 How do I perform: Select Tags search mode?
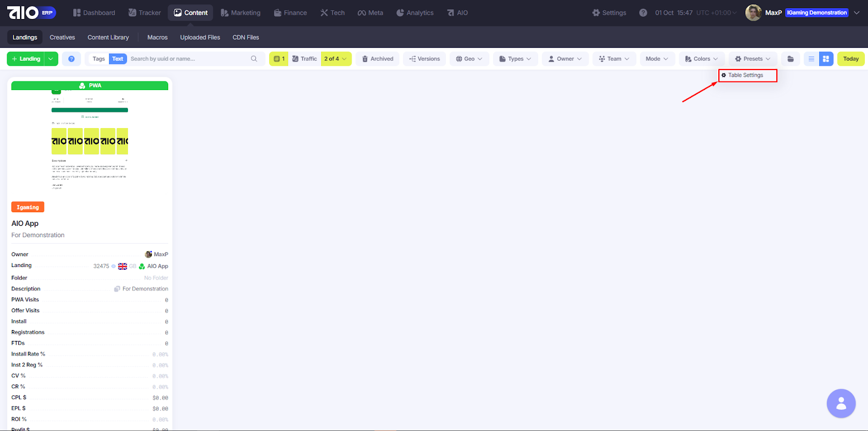pos(99,59)
